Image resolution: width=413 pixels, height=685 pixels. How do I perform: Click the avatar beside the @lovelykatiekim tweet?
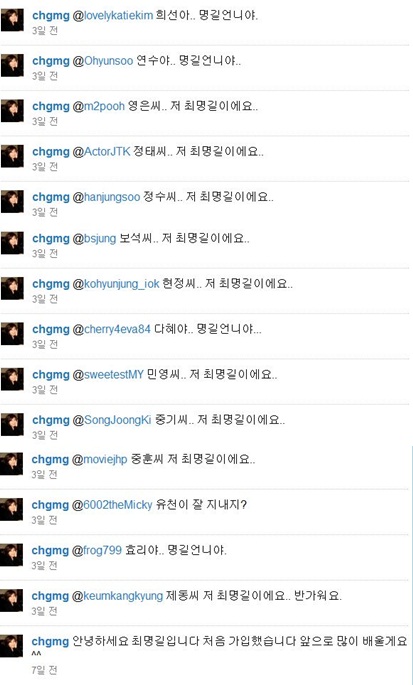pyautogui.click(x=12, y=20)
